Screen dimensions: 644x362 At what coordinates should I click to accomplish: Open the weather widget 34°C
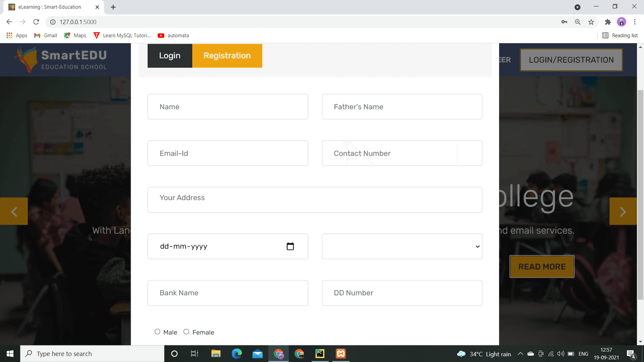pyautogui.click(x=484, y=354)
